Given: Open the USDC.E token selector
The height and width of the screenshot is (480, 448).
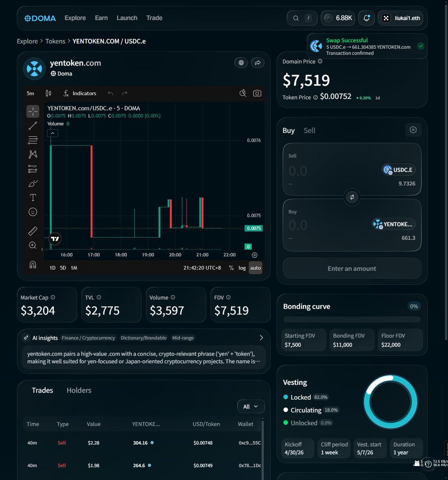Looking at the screenshot, I should click(x=398, y=170).
